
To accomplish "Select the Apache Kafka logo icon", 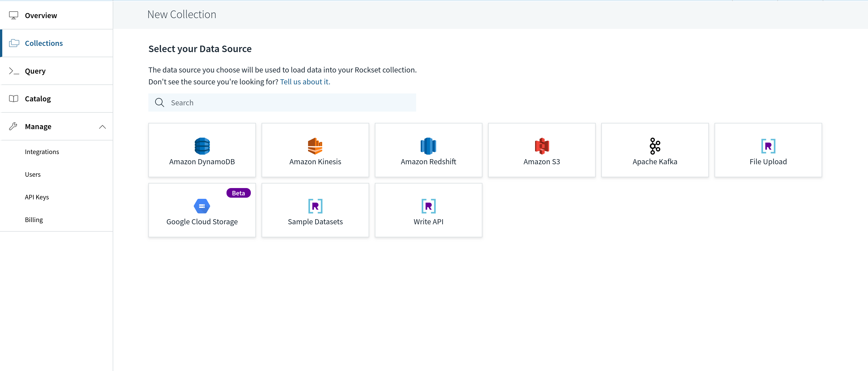I will (655, 146).
